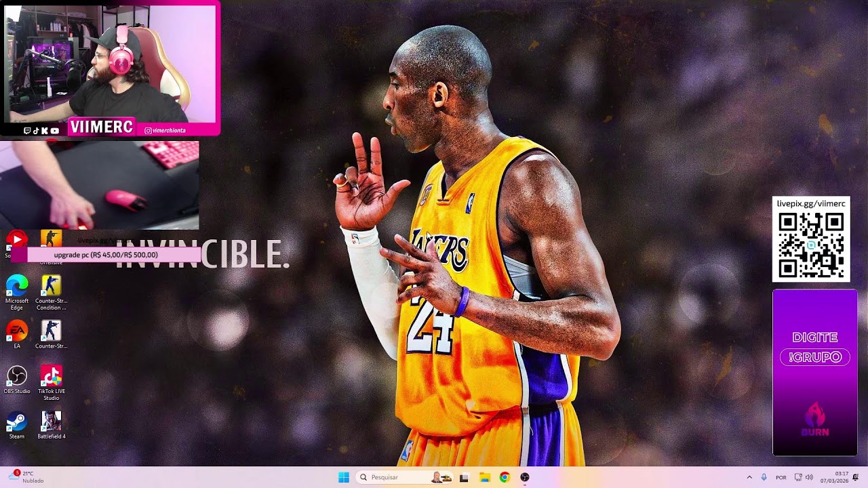The height and width of the screenshot is (488, 868).
Task: Open the weather widget showing 21°C Nublado
Action: [27, 477]
